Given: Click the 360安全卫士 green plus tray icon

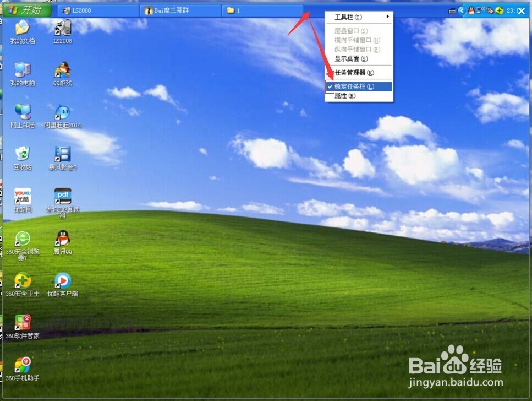Looking at the screenshot, I should (x=499, y=10).
